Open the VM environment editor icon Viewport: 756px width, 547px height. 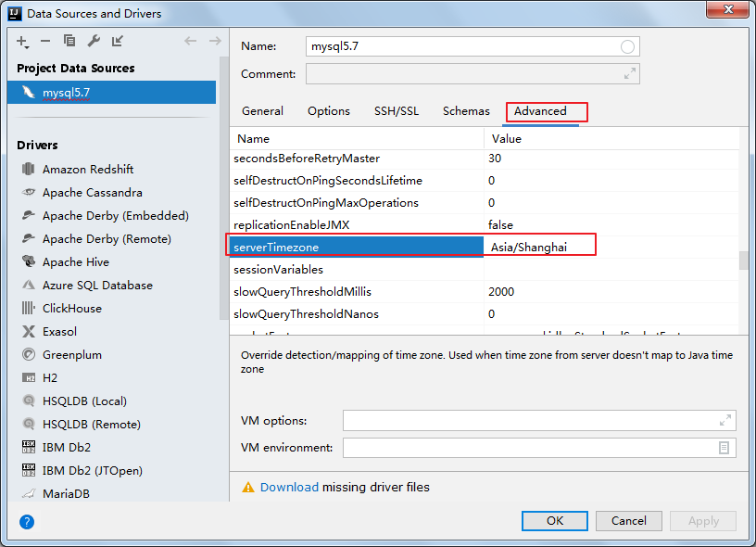coord(724,448)
